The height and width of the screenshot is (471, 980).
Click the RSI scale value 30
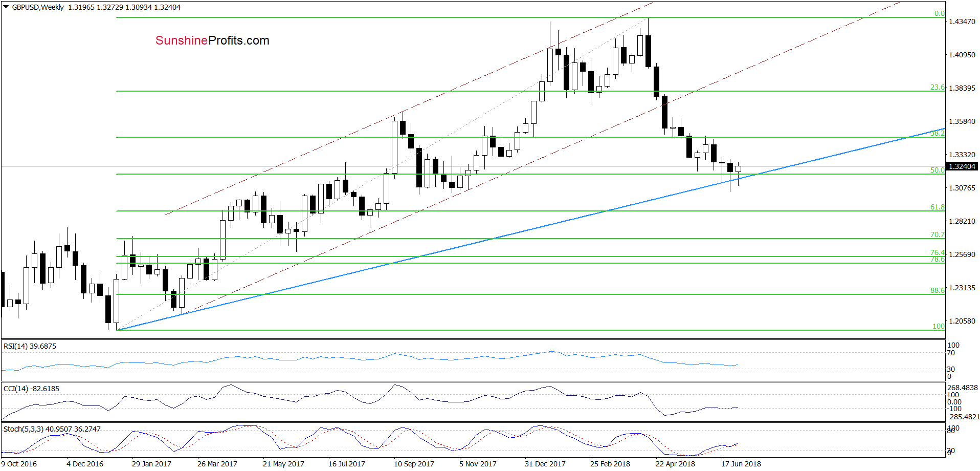click(x=951, y=369)
